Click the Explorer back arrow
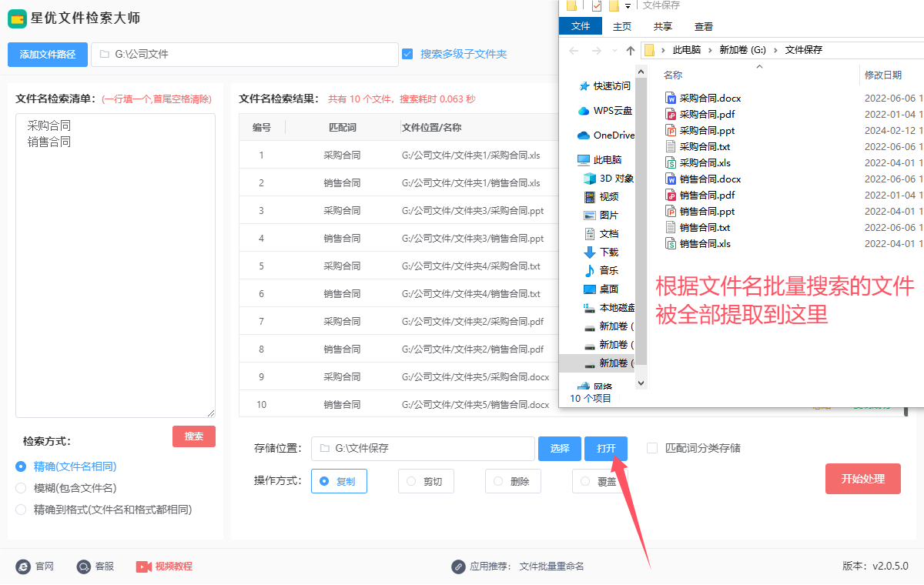Image resolution: width=924 pixels, height=585 pixels. (574, 50)
